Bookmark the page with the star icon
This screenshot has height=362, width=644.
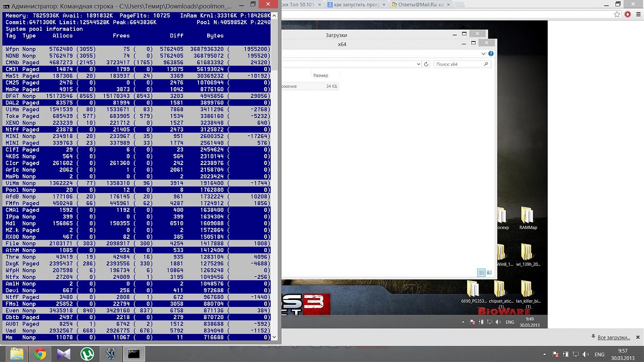pyautogui.click(x=617, y=14)
